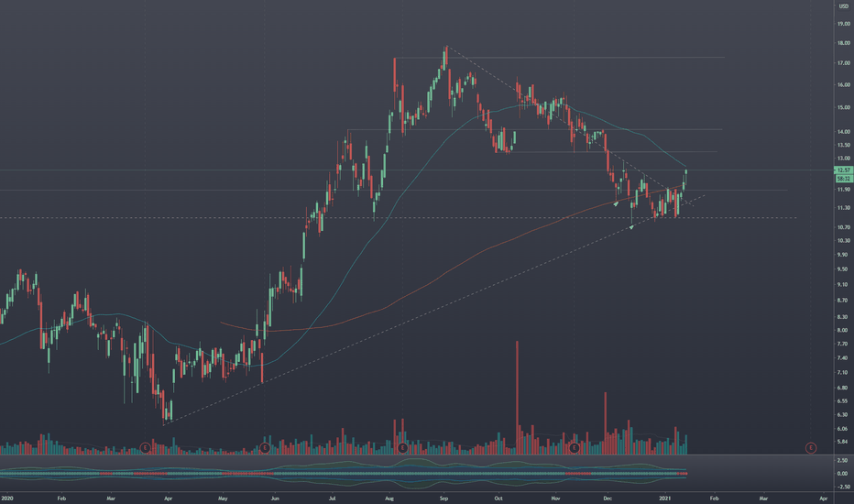Click the 11.30 price axis label
Viewport: 854px width, 504px height.
844,208
